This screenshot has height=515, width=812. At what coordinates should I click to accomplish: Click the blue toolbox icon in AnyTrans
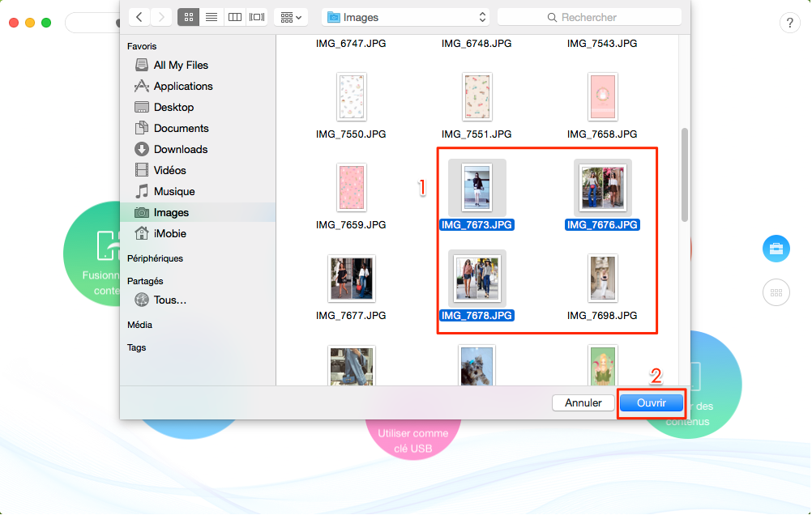click(x=776, y=249)
